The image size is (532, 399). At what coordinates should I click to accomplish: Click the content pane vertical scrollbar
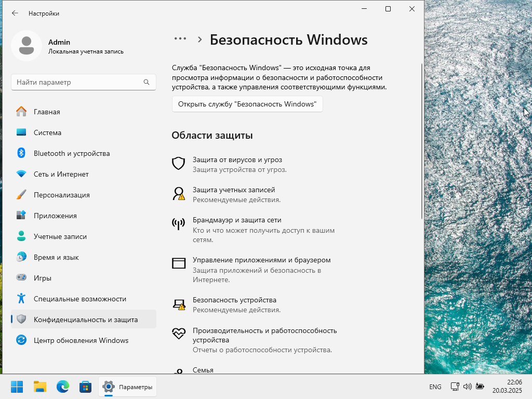422,141
